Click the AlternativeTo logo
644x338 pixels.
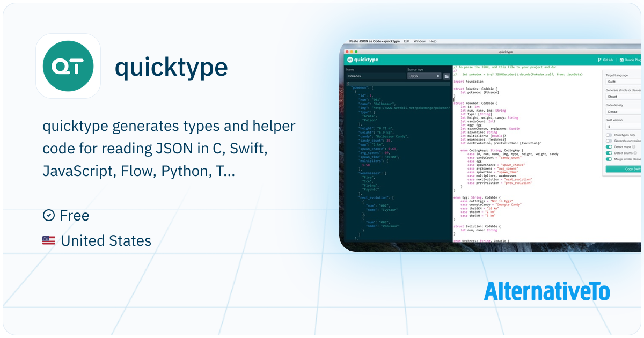pyautogui.click(x=547, y=291)
